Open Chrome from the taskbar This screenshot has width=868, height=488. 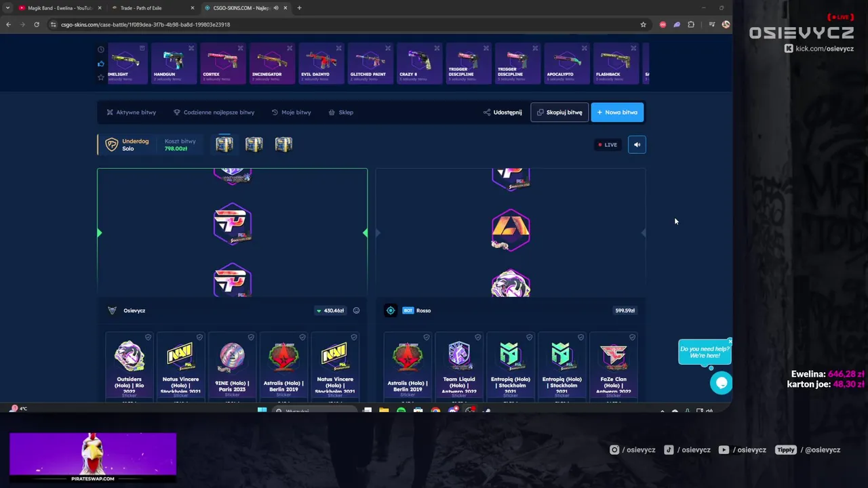point(435,410)
